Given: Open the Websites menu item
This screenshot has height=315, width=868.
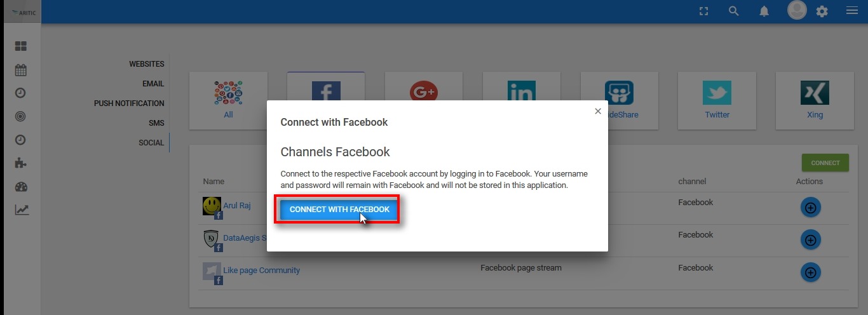Looking at the screenshot, I should pyautogui.click(x=146, y=64).
